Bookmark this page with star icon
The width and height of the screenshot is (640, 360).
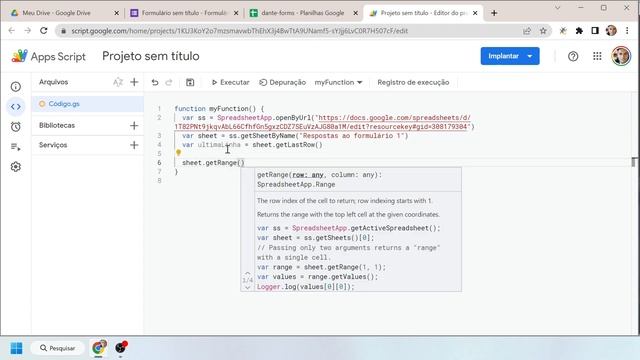point(543,31)
